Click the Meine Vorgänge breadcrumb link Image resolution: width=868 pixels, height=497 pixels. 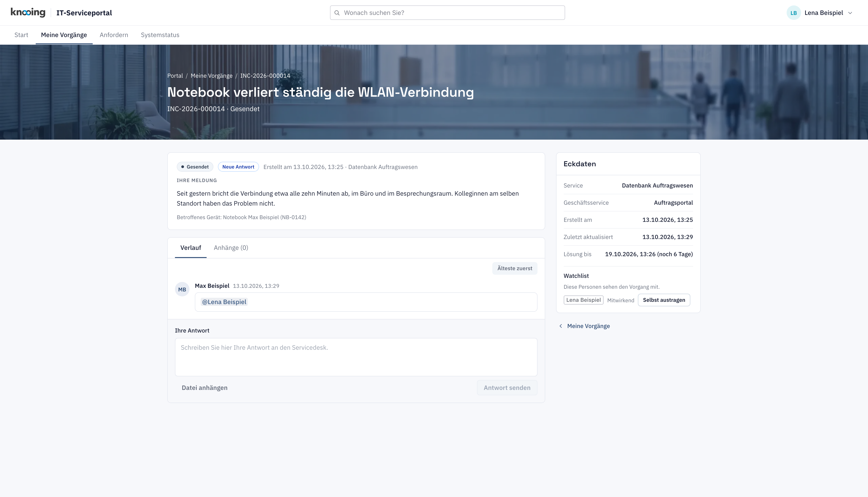(x=211, y=76)
